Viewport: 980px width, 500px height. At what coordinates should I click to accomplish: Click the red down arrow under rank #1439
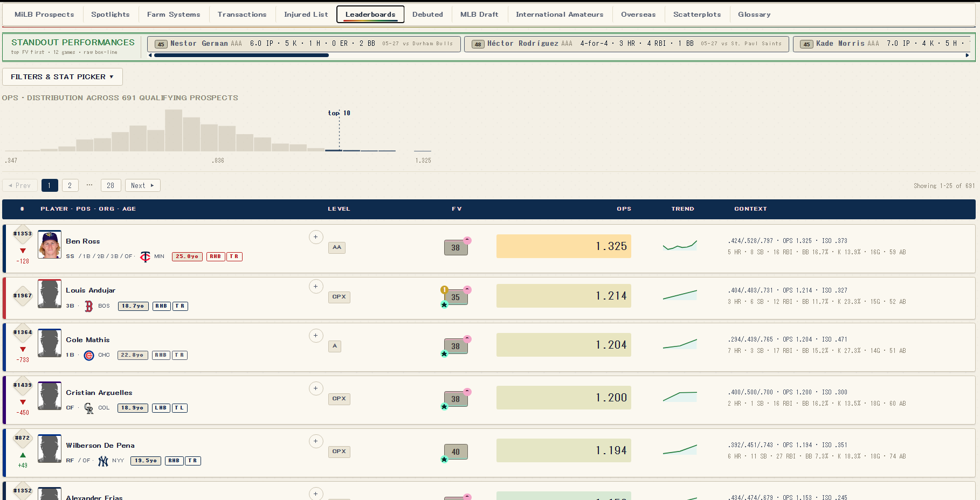click(23, 402)
